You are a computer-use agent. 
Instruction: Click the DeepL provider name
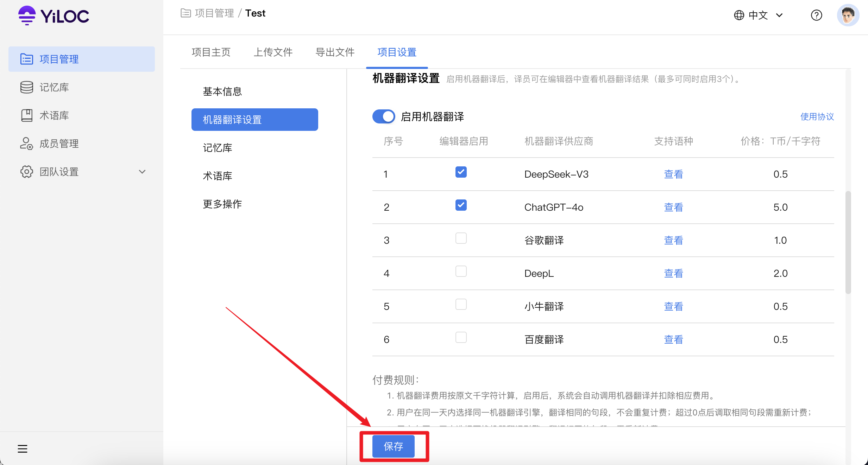(x=539, y=273)
